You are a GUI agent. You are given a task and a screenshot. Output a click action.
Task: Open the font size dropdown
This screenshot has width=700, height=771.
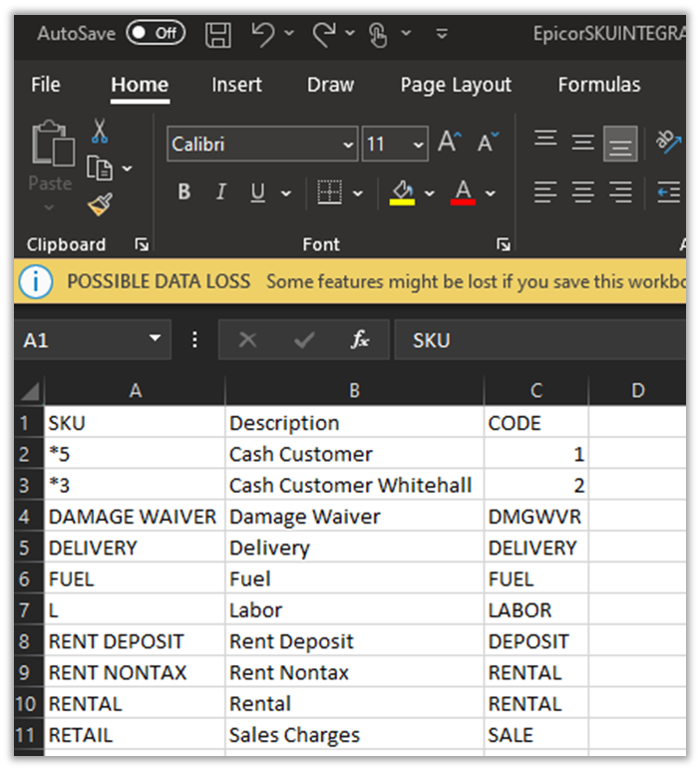[418, 145]
